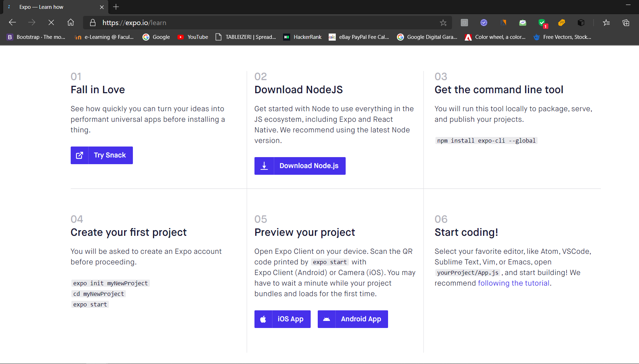Open Bootstrap bookmark in favorites bar
The width and height of the screenshot is (639, 364).
36,37
